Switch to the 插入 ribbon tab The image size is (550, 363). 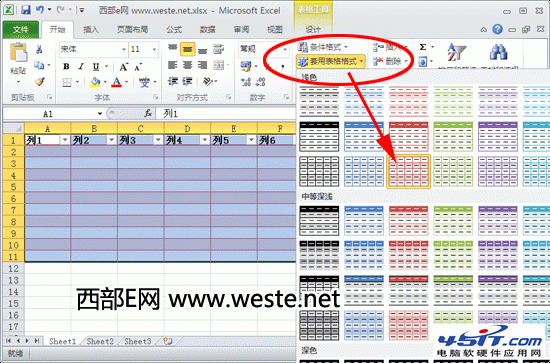click(x=91, y=30)
